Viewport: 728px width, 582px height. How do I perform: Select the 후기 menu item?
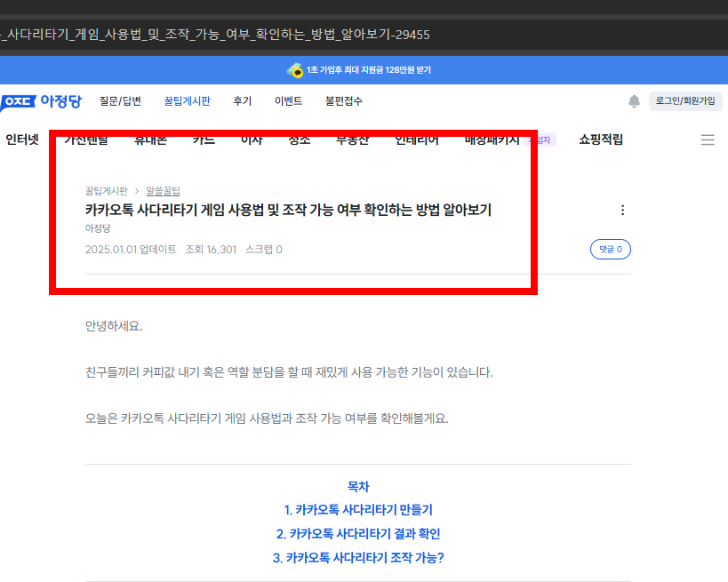pyautogui.click(x=242, y=101)
